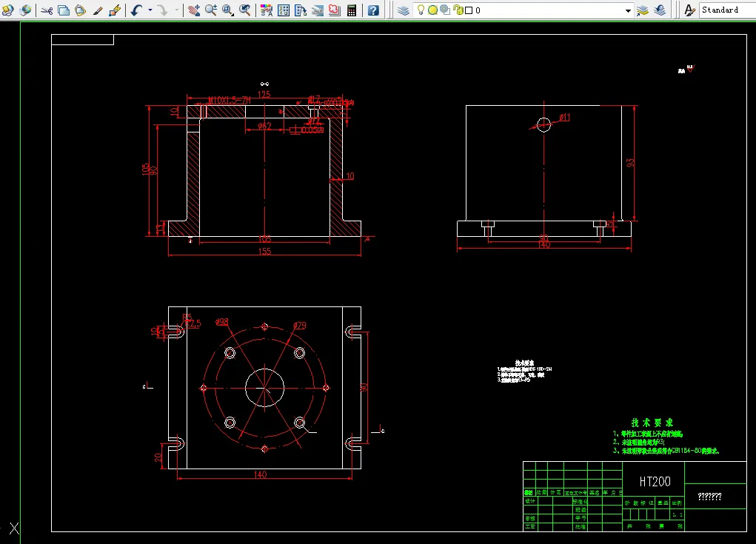Click the Publish globe icon
This screenshot has width=756, height=544.
tap(26, 10)
